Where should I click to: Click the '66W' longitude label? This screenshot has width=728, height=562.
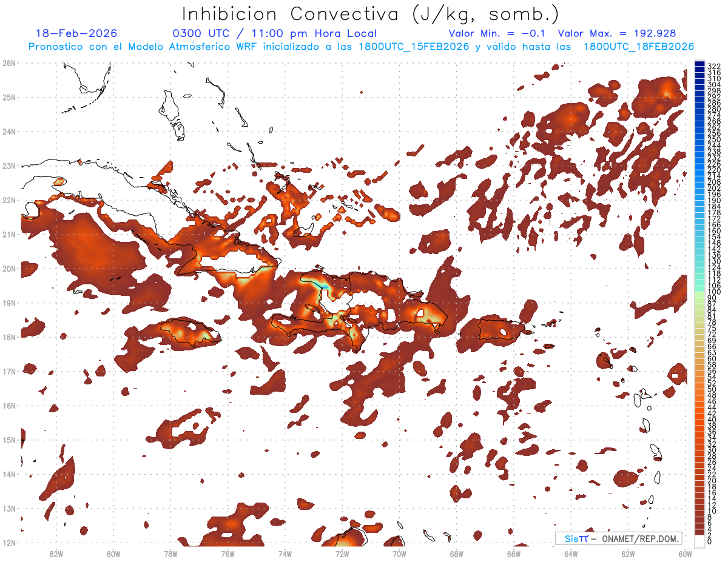(x=514, y=554)
